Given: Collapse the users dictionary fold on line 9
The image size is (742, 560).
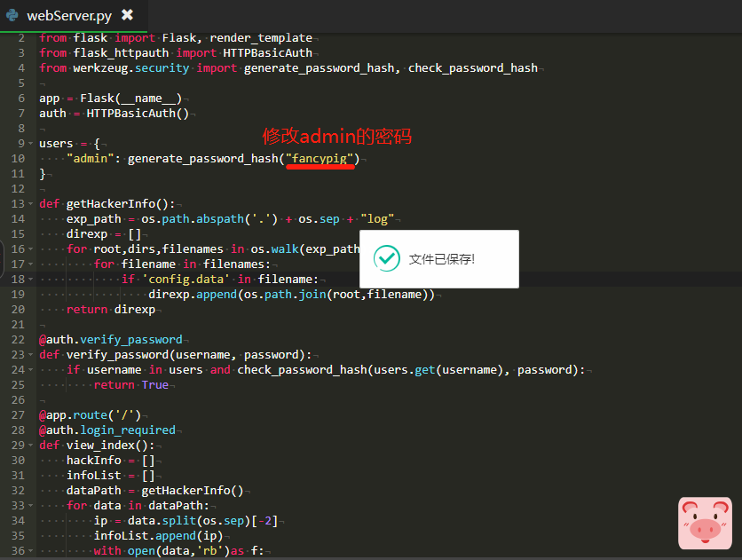Looking at the screenshot, I should point(31,143).
